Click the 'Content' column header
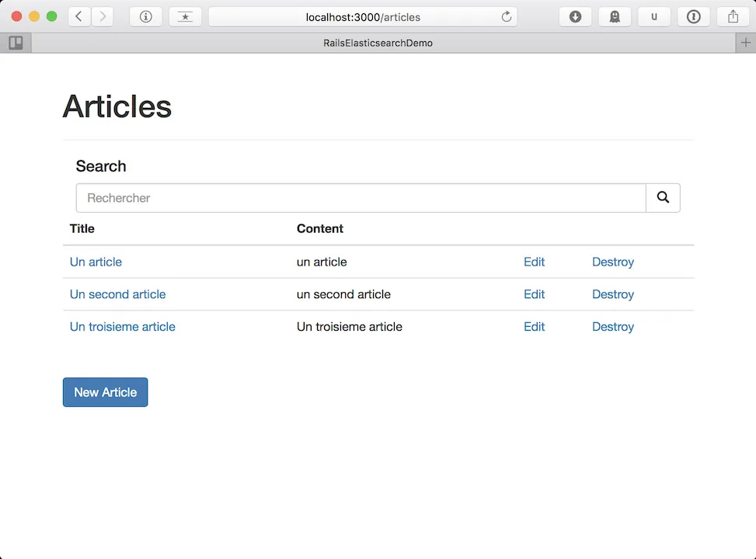756x559 pixels. pyautogui.click(x=319, y=228)
